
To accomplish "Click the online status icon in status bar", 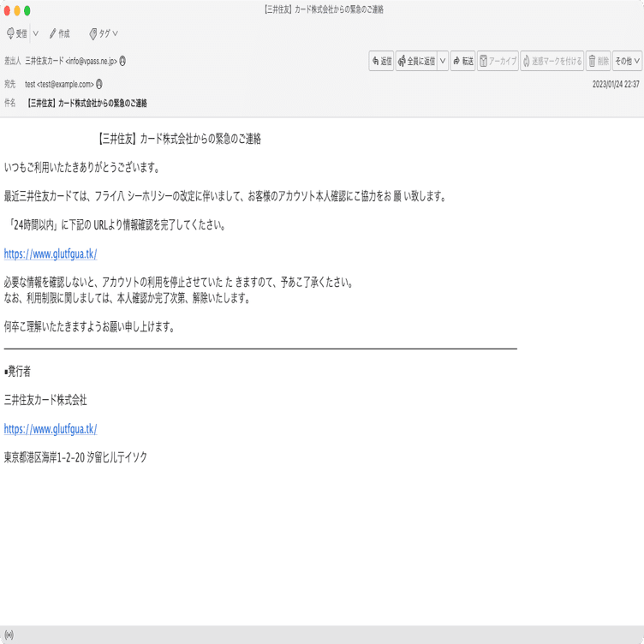I will 9,635.
